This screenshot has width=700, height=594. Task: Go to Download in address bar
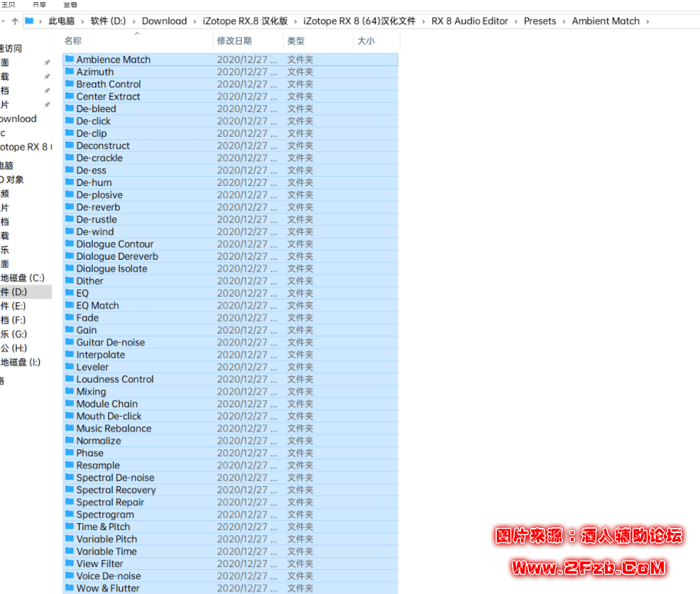click(x=164, y=21)
